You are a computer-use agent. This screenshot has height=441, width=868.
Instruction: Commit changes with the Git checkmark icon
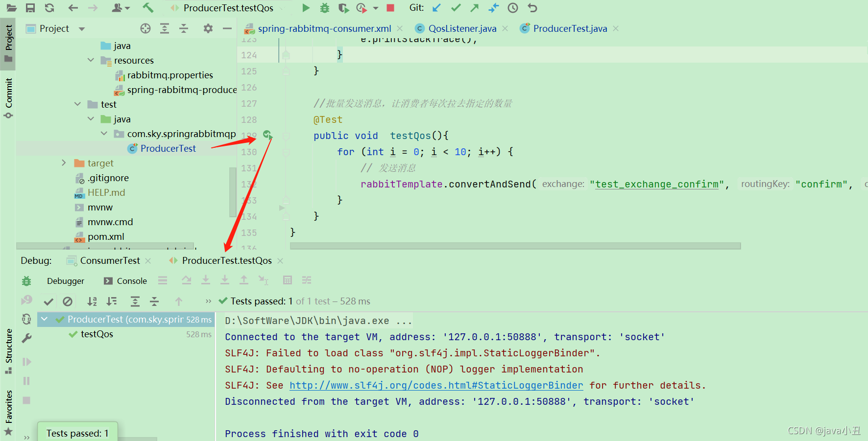point(456,8)
